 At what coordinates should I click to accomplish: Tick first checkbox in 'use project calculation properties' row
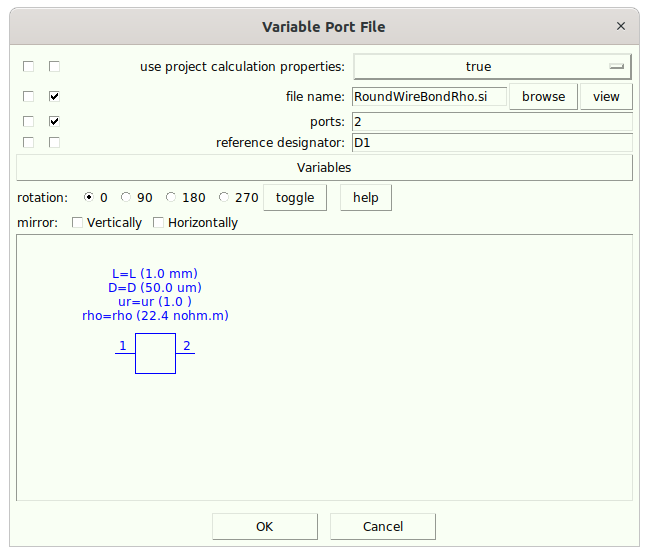pyautogui.click(x=29, y=66)
